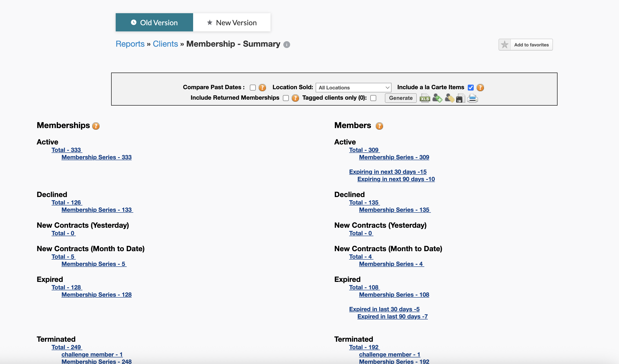619x364 pixels.
Task: Tick the Include Returned Memberships checkbox
Action: pos(285,98)
